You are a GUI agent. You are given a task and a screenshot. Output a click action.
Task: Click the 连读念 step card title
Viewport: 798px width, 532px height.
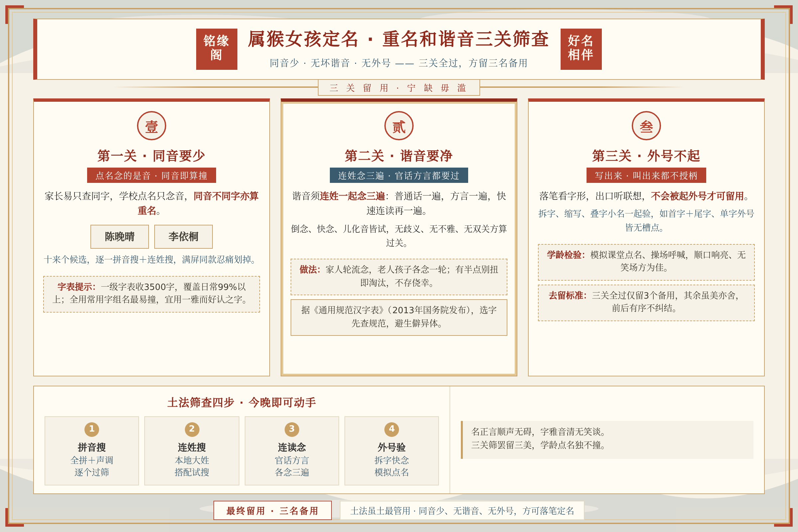[x=292, y=447]
